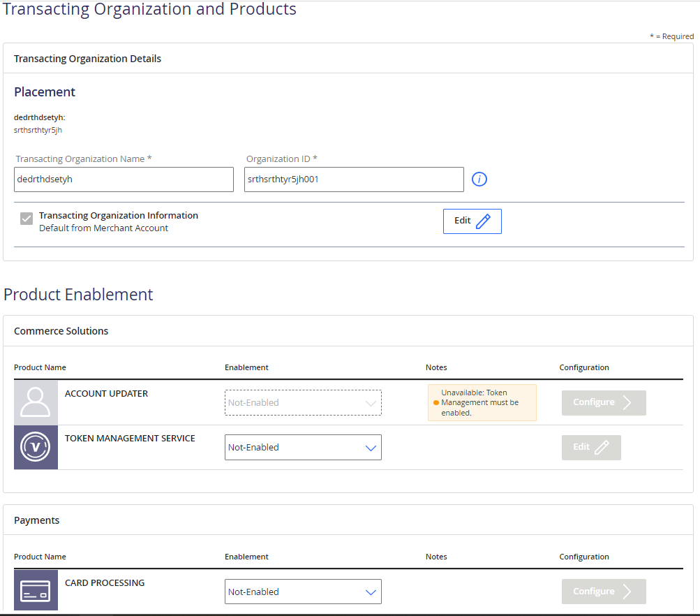Click the Commerce Solutions section header

[x=61, y=331]
